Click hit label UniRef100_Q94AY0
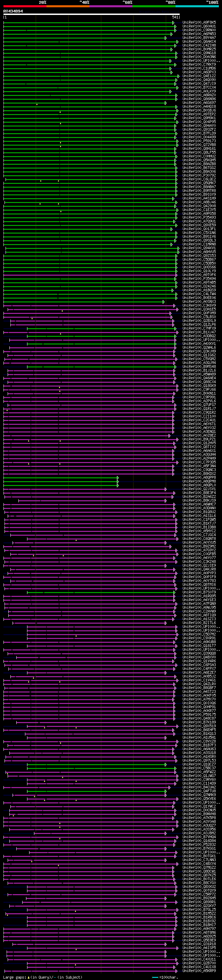 (x=199, y=125)
